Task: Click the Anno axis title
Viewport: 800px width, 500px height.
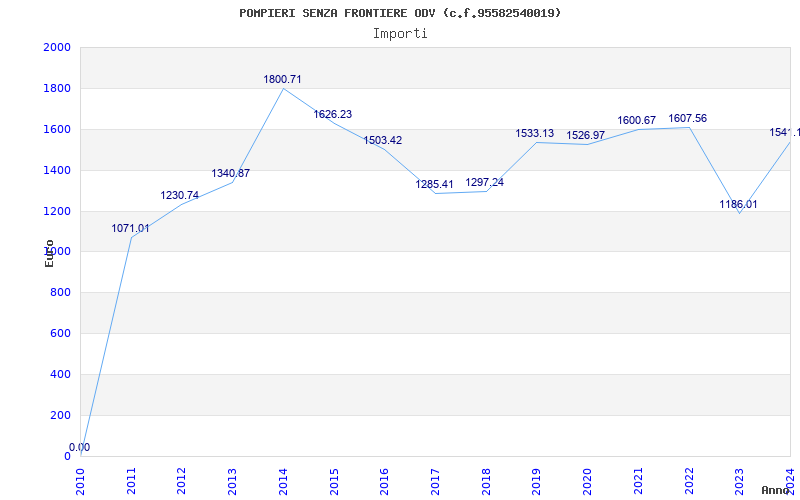Action: click(x=776, y=490)
